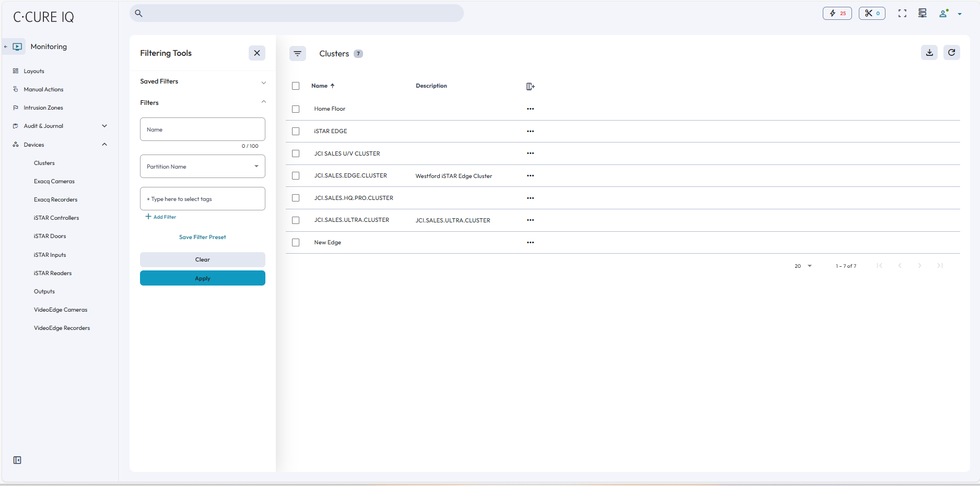Open the rows per page dropdown showing 20
Screen dimensions: 980x486
[803, 266]
